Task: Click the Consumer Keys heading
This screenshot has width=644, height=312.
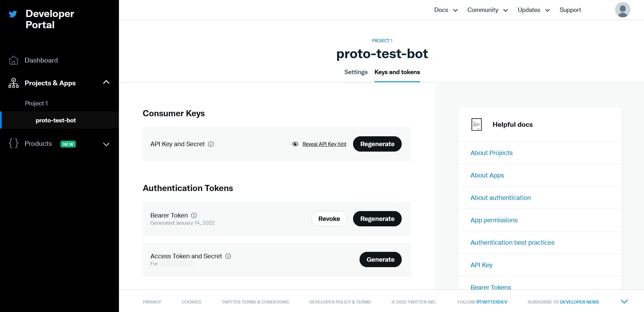Action: click(174, 114)
